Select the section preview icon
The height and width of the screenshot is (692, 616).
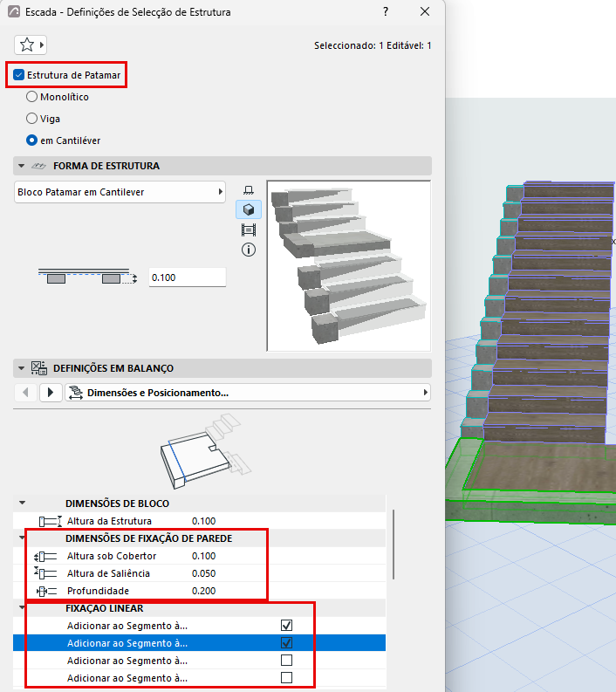pos(249,230)
